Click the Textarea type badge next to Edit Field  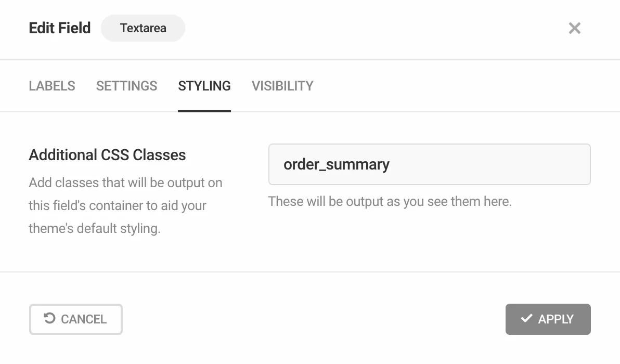(x=143, y=28)
